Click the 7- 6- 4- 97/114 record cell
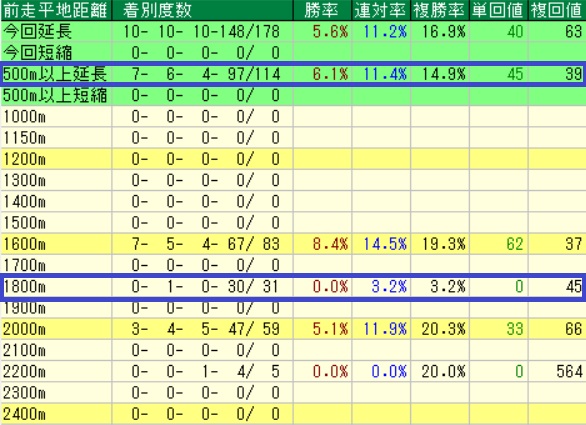This screenshot has width=586, height=425. [206, 74]
